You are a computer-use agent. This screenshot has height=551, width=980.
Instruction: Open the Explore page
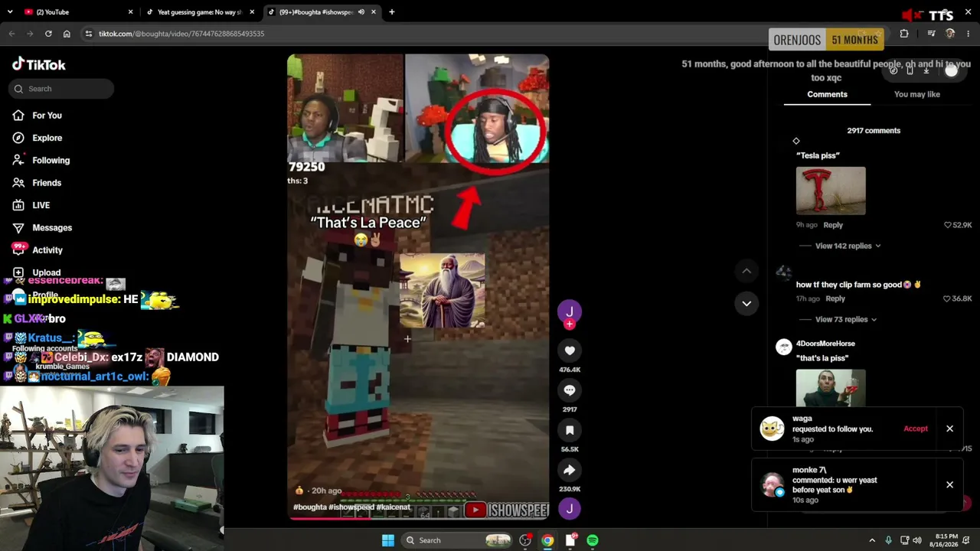pyautogui.click(x=47, y=138)
